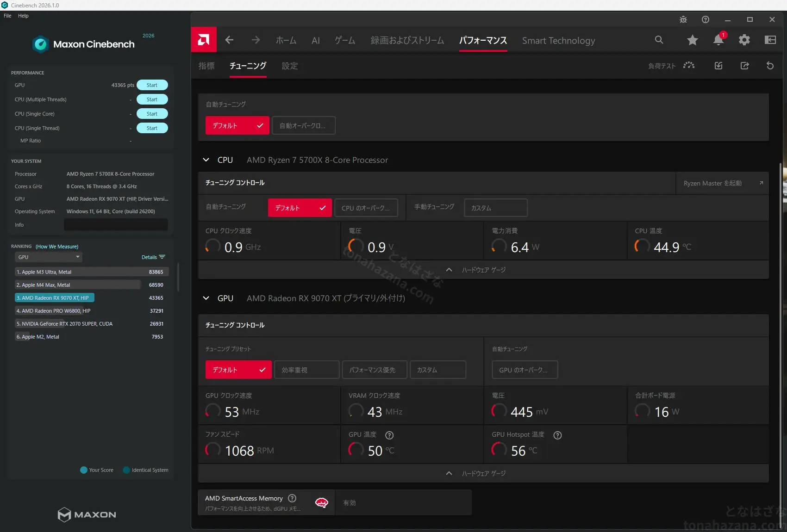Select GPU preset 効率重視
The height and width of the screenshot is (532, 787).
307,370
